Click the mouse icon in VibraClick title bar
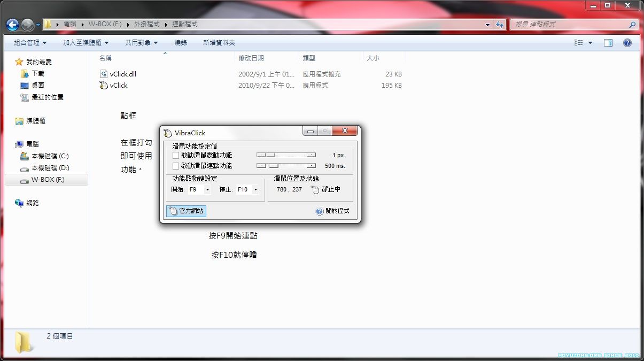 [168, 133]
